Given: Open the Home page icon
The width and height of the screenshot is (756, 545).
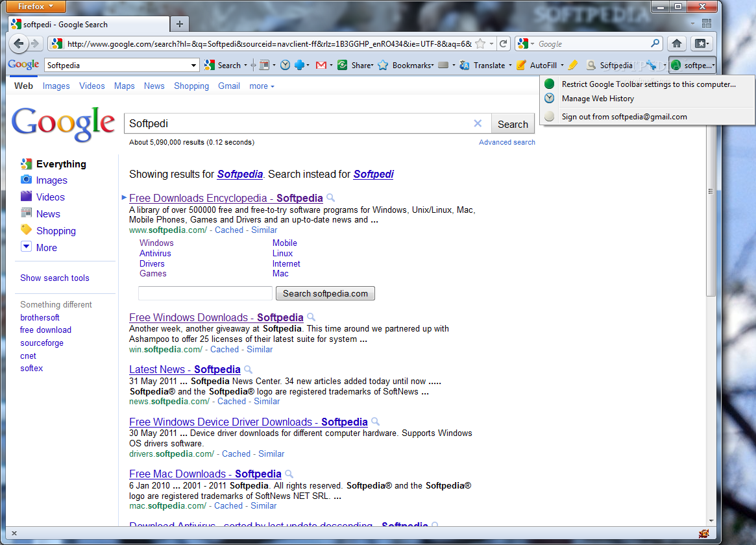Looking at the screenshot, I should (676, 44).
